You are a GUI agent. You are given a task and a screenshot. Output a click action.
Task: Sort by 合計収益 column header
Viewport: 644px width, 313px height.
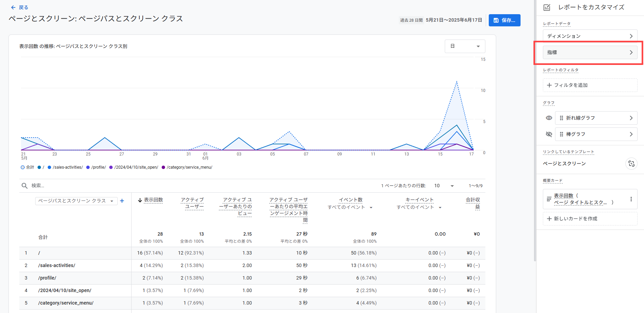[x=473, y=203]
